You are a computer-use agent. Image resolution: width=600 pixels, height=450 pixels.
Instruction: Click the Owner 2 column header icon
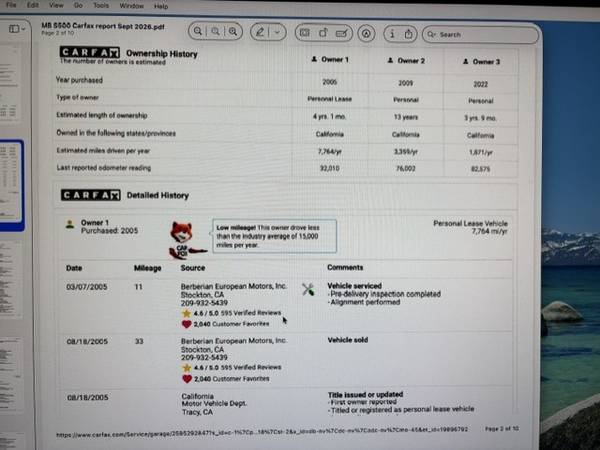pos(390,60)
